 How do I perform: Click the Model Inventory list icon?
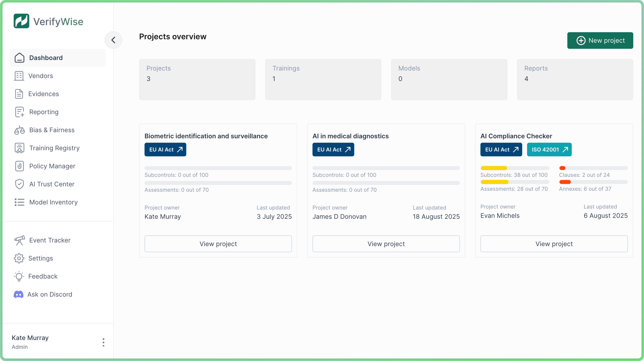[20, 202]
